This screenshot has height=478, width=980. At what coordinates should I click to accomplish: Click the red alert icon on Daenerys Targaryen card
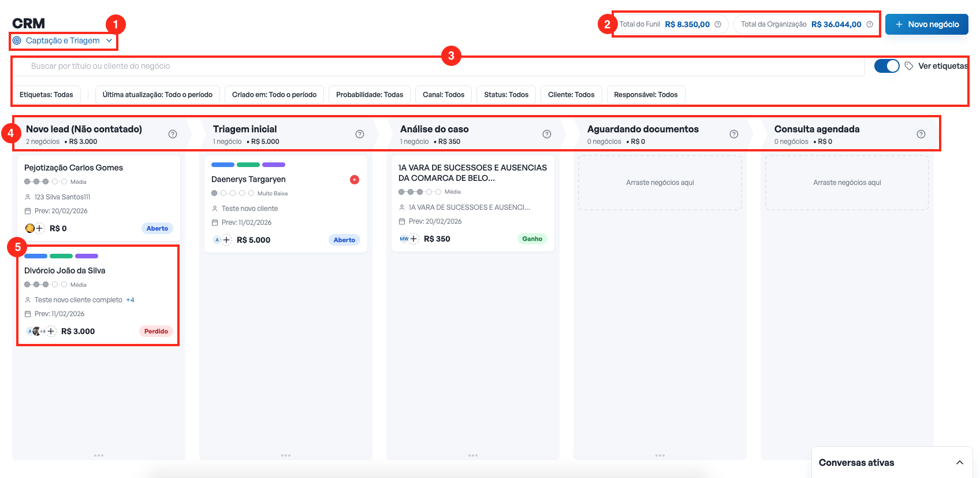(355, 180)
